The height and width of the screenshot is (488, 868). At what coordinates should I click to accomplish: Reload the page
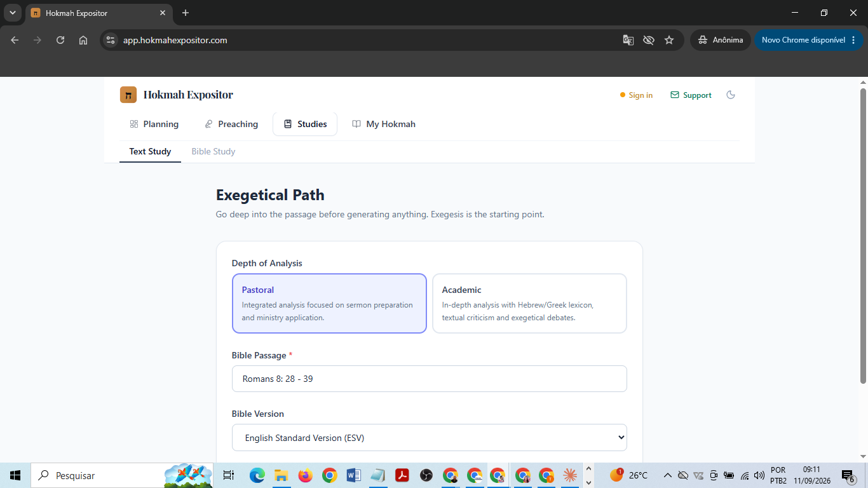[60, 40]
